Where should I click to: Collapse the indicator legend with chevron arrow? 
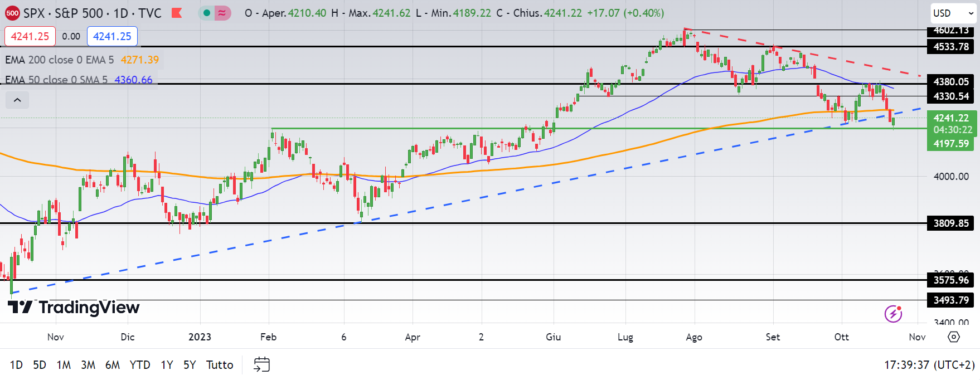17,100
